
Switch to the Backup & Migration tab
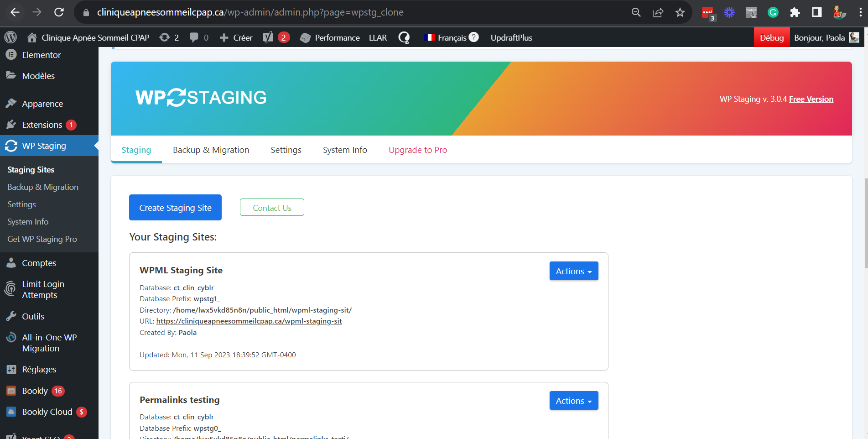pos(211,150)
